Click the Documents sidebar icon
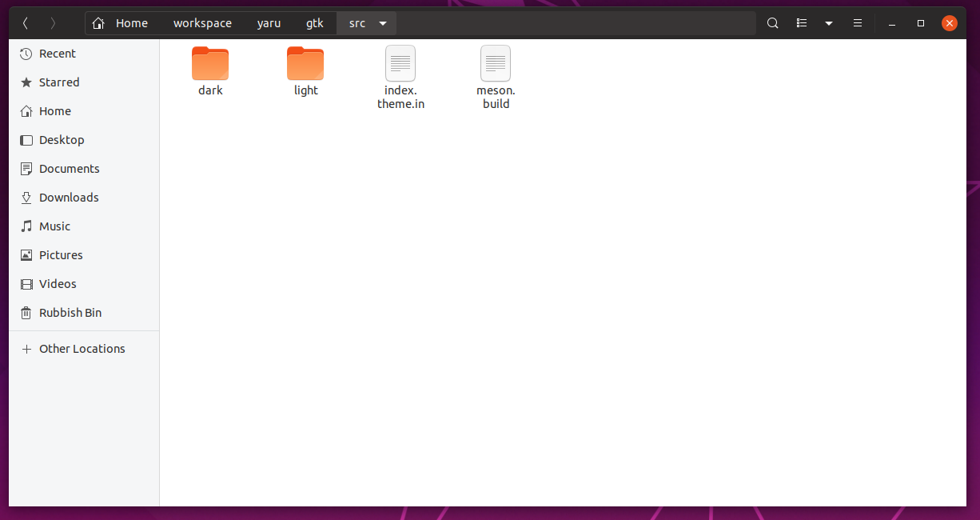Viewport: 980px width, 520px height. coord(26,169)
